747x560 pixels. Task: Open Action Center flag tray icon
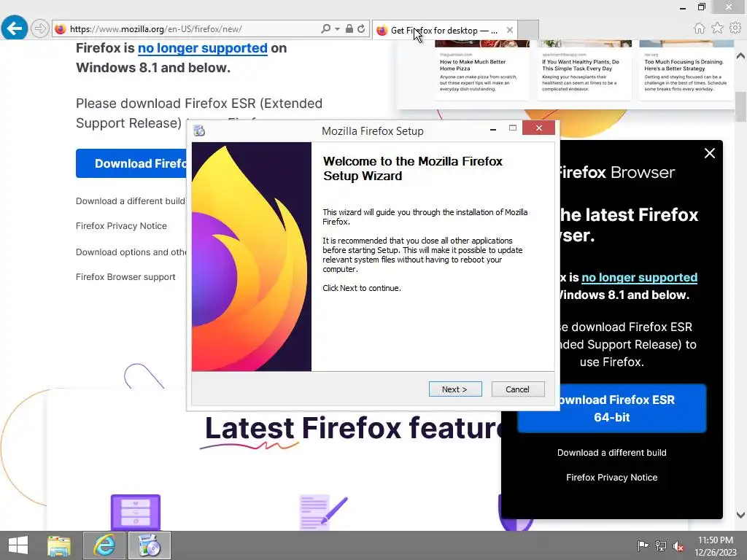643,545
